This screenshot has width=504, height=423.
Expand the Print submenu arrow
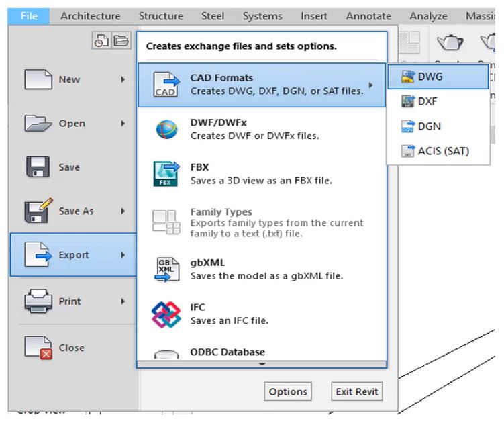point(123,301)
